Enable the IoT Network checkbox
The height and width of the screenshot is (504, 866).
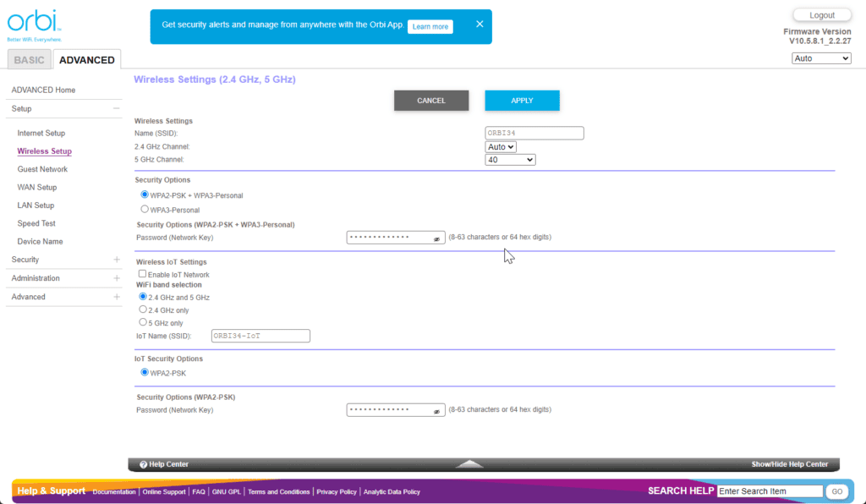coord(142,275)
